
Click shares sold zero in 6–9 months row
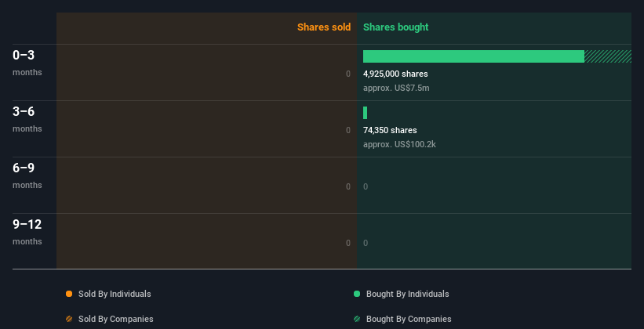click(348, 186)
